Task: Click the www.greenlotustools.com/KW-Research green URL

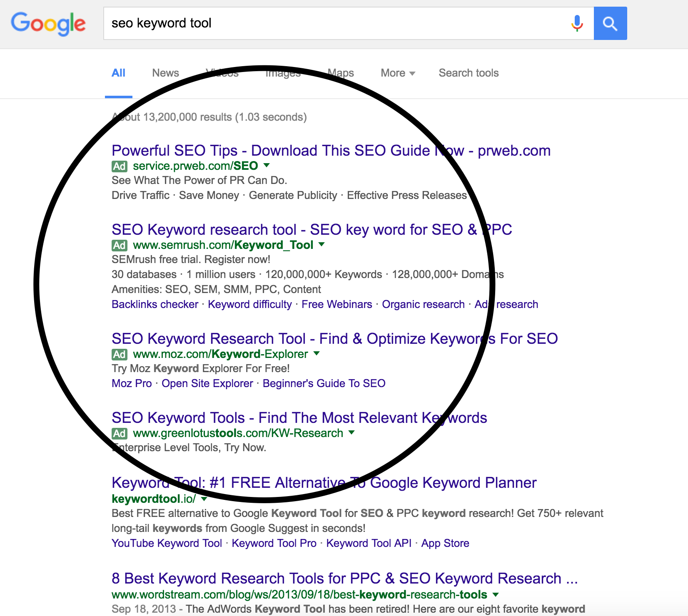Action: tap(238, 433)
